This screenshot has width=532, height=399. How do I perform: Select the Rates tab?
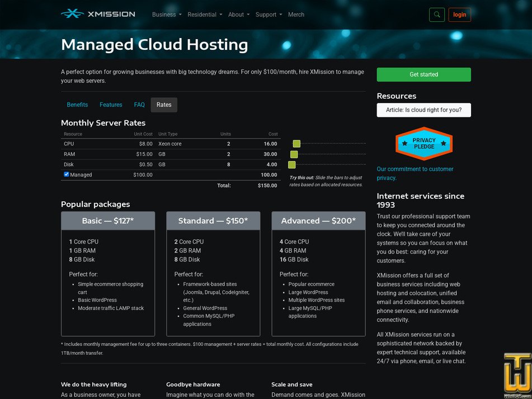164,105
